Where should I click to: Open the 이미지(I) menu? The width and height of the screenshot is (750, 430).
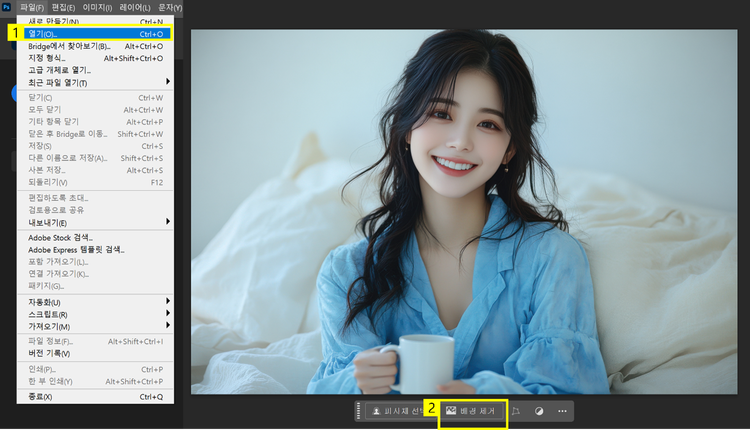97,8
